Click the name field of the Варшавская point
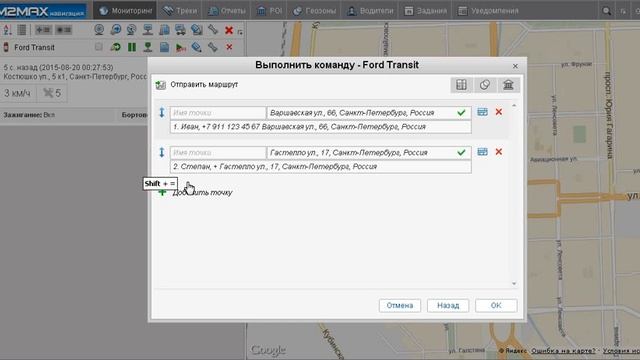The height and width of the screenshot is (360, 640). [x=218, y=113]
